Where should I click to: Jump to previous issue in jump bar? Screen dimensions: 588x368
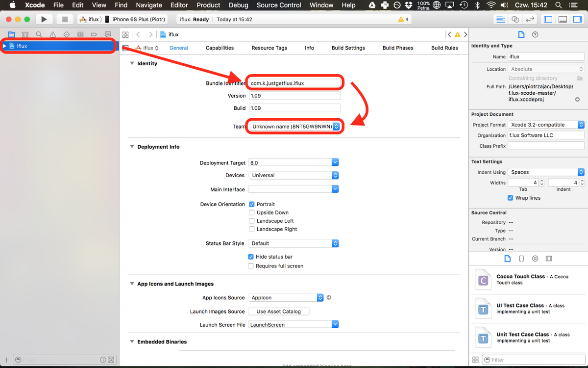click(x=449, y=35)
